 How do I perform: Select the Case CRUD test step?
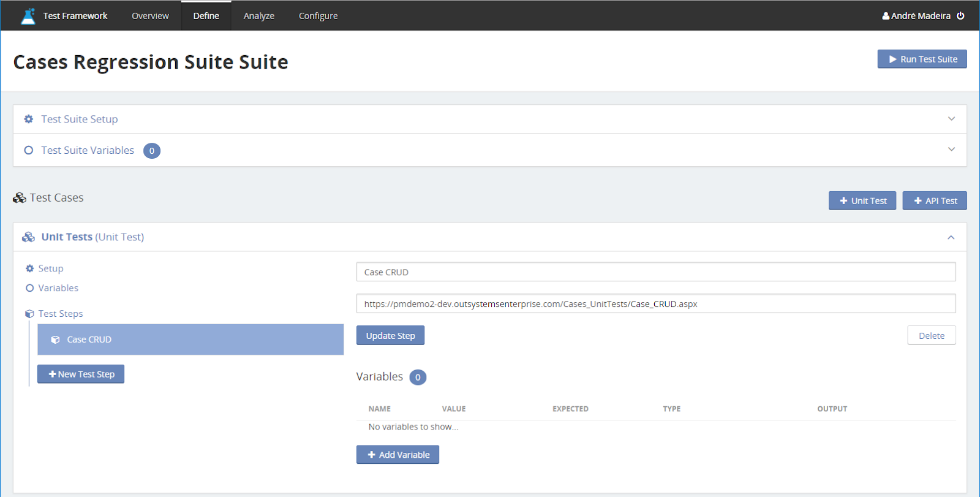pos(190,340)
